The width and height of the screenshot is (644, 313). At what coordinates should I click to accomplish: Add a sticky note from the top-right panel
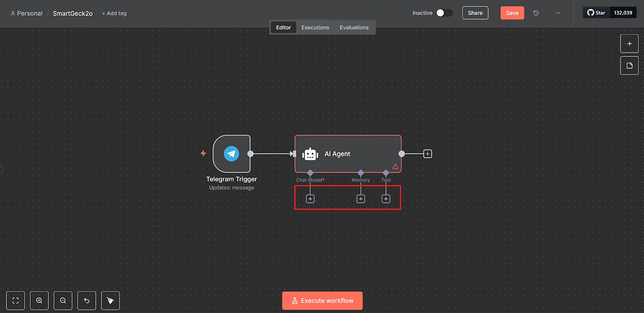629,65
